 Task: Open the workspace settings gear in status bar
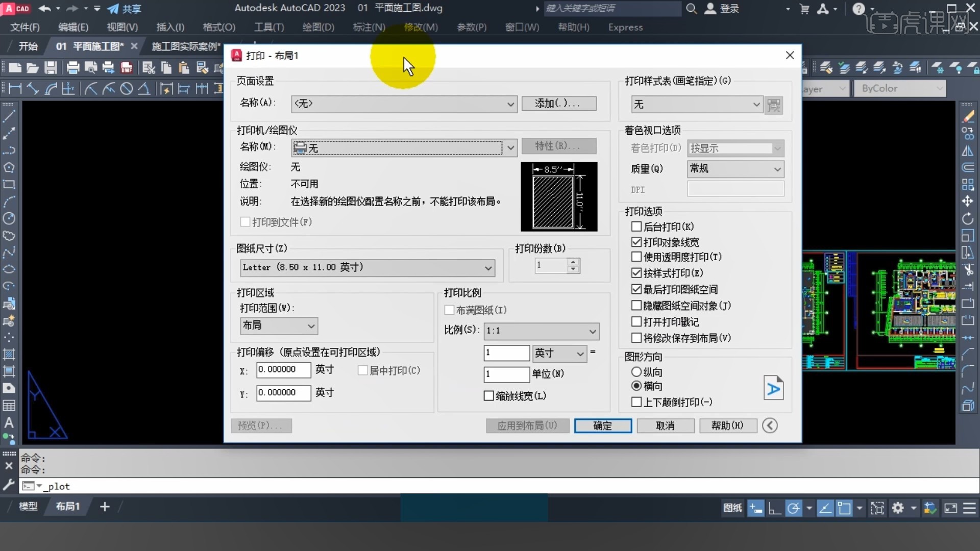point(898,508)
